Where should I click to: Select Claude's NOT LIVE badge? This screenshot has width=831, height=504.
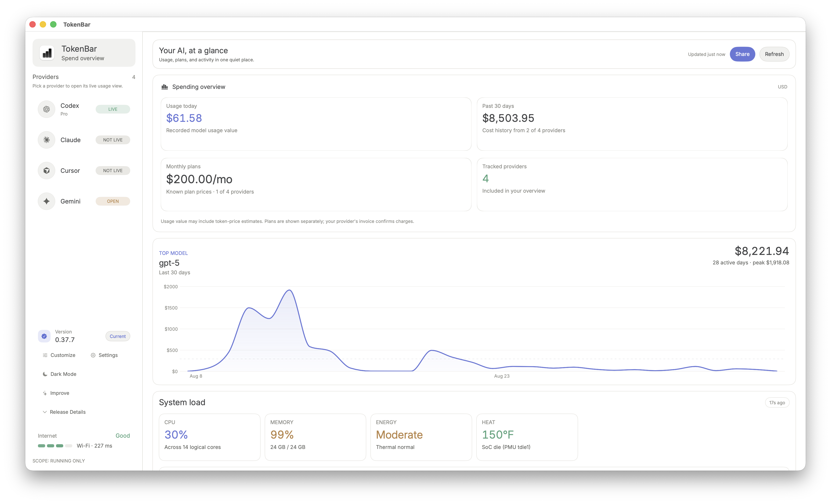click(113, 140)
